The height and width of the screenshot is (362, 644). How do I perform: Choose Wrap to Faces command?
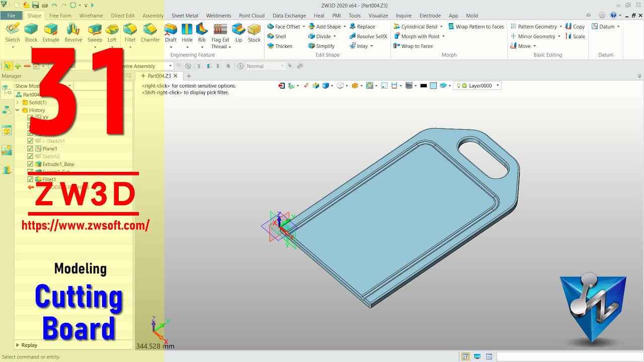(413, 46)
